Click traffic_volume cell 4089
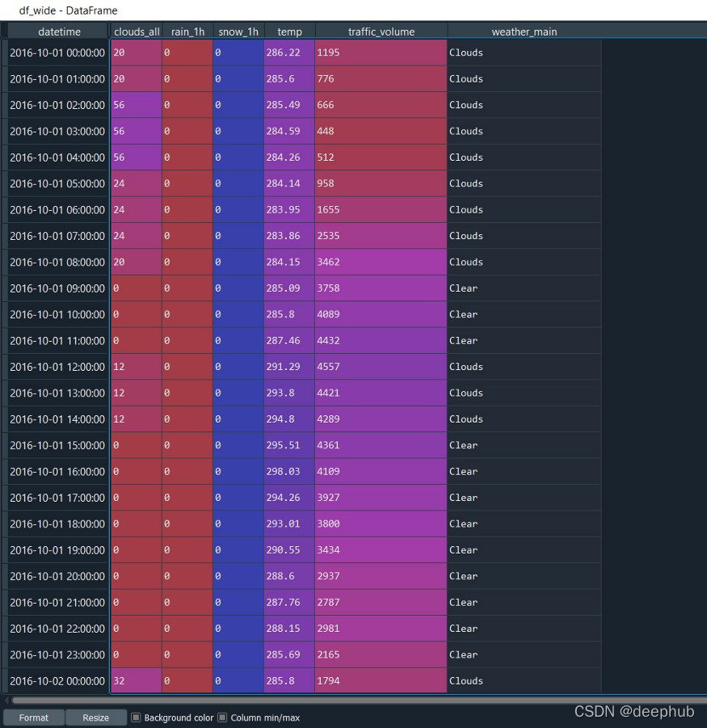This screenshot has height=728, width=707. [x=381, y=314]
